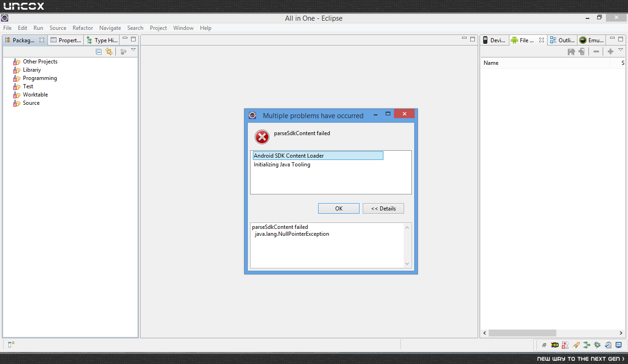Open File Explorer view menu triangle

[x=621, y=50]
